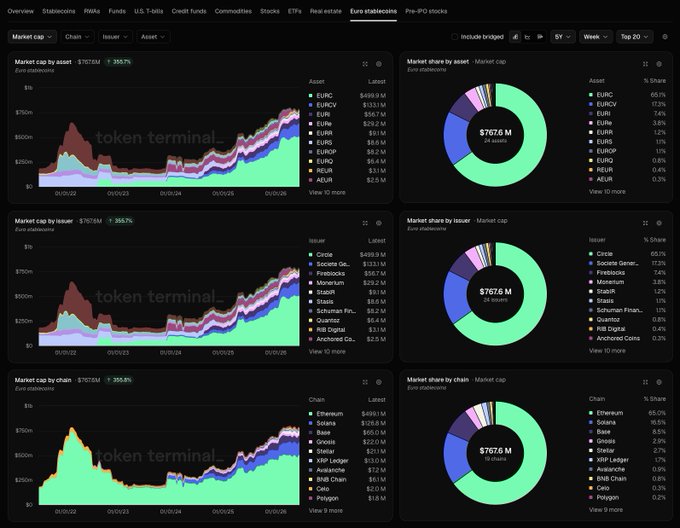Click Circle color swatch in Market cap by issuer legend
This screenshot has width=680, height=528.
[311, 255]
